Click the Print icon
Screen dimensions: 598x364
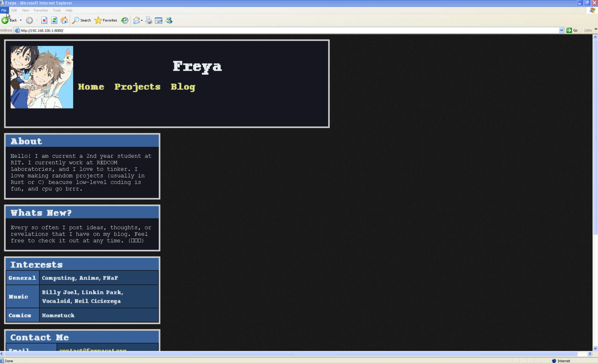(x=149, y=20)
